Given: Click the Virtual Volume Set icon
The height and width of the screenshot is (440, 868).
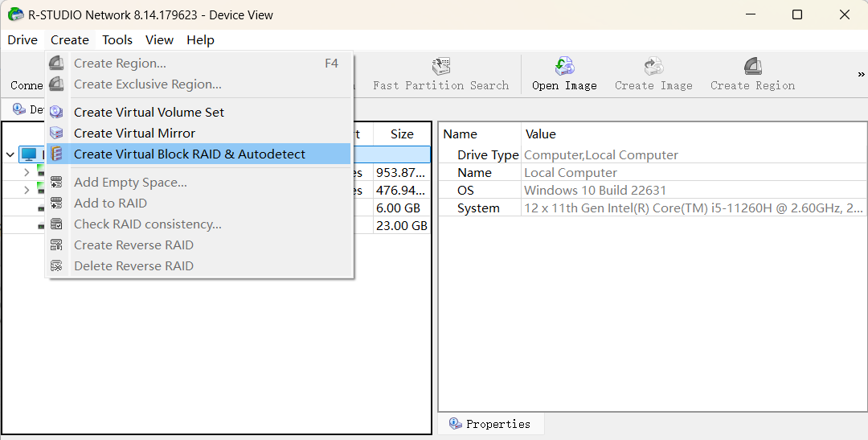Looking at the screenshot, I should 56,112.
